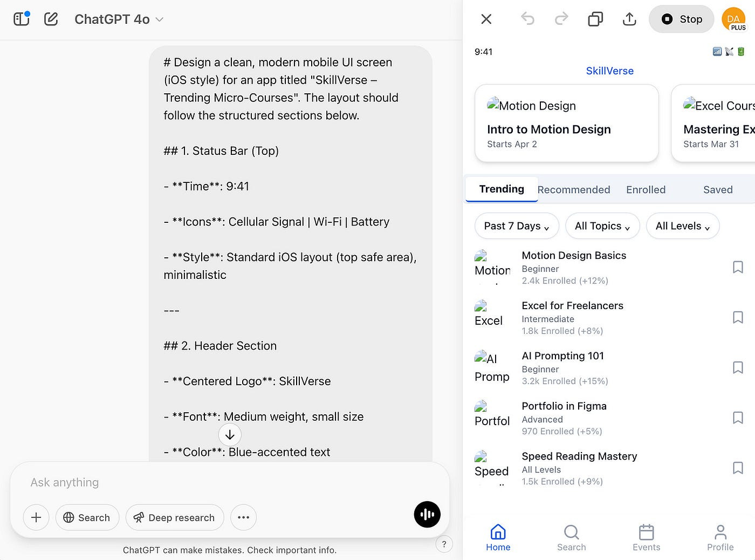Select the 1.8k Enrolled (+8%) text
Image resolution: width=755 pixels, height=560 pixels.
[x=562, y=331]
